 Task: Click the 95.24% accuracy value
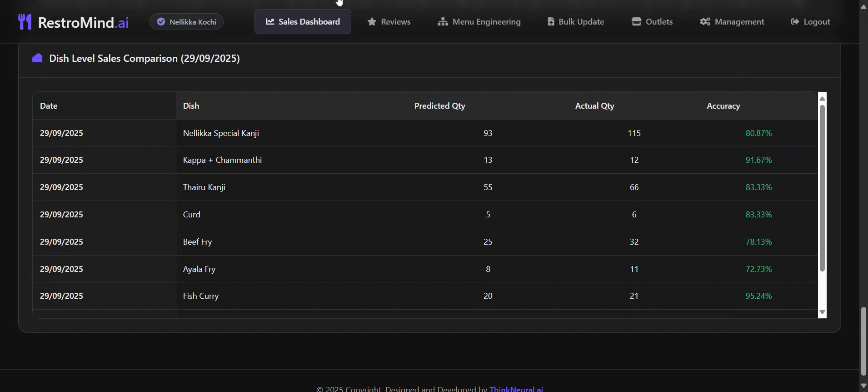[x=758, y=296]
